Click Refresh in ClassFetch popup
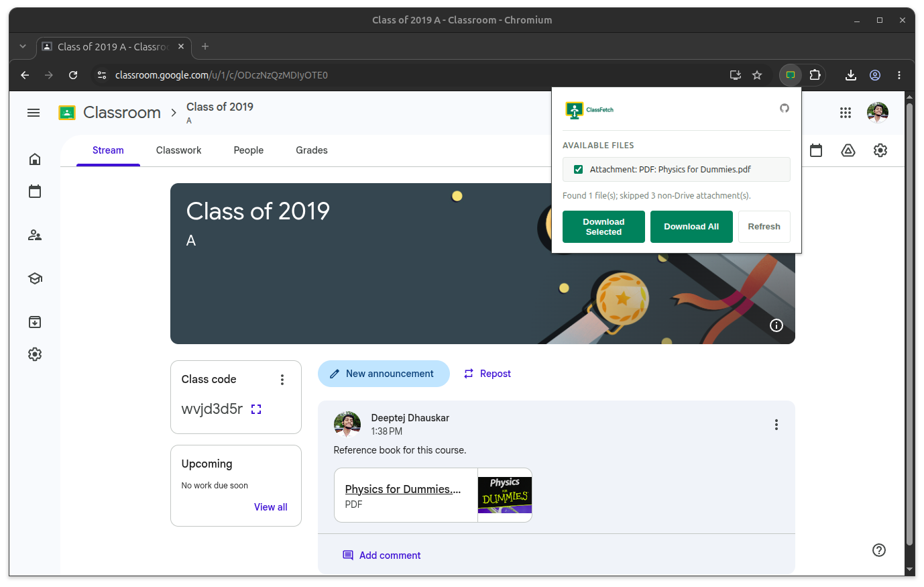The image size is (924, 587). (x=764, y=227)
